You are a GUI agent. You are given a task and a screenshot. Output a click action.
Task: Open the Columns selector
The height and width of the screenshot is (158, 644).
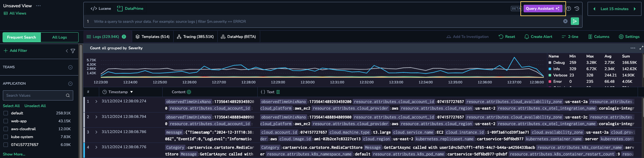tap(599, 37)
